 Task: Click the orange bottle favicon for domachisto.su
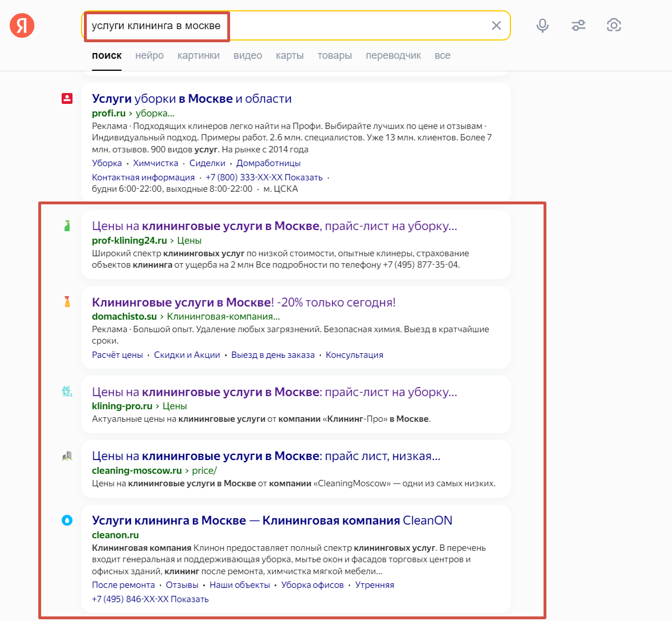67,302
